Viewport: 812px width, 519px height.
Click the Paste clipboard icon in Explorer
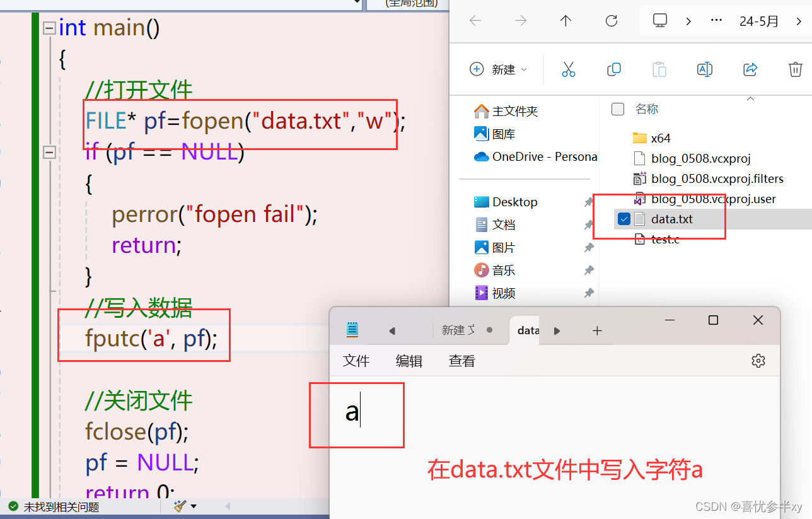pyautogui.click(x=659, y=69)
